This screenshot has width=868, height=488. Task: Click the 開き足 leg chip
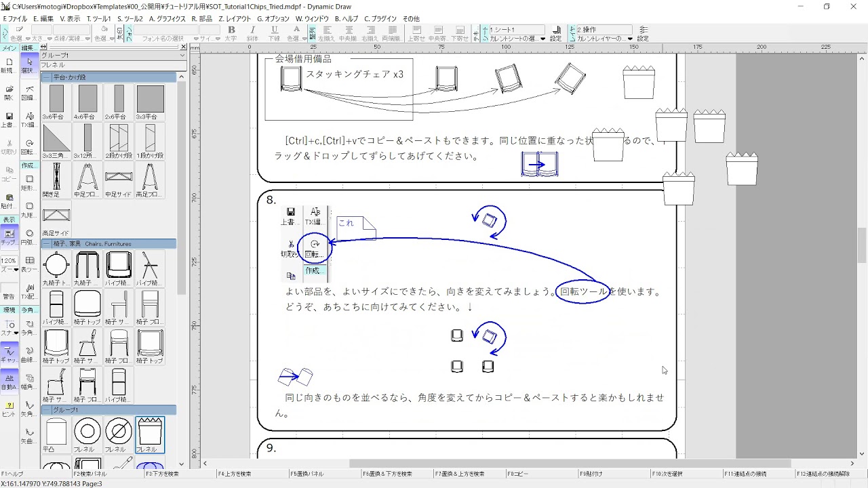56,180
